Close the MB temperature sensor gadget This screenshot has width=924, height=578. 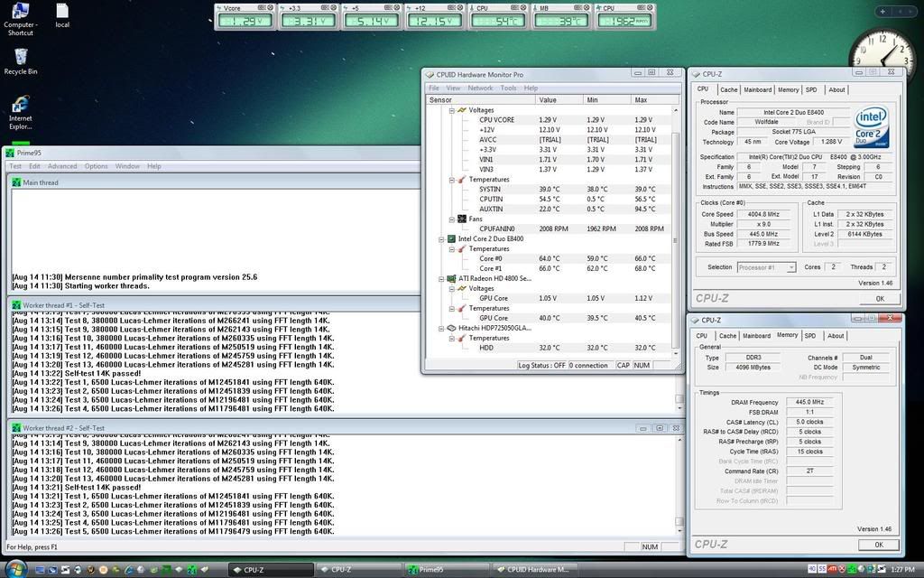click(585, 7)
